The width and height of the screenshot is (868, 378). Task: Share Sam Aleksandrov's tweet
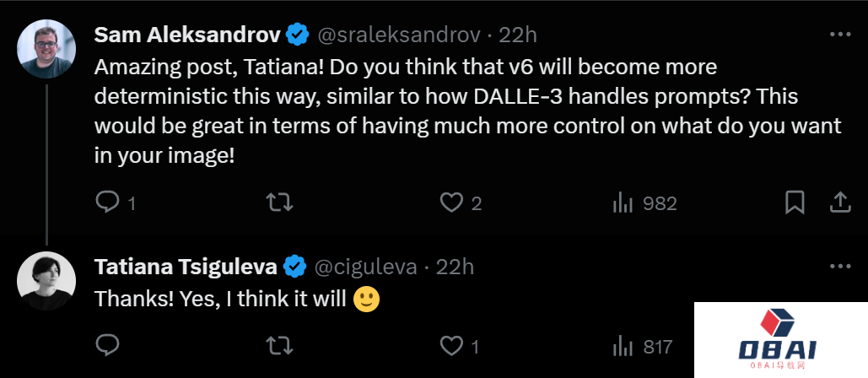click(x=840, y=202)
